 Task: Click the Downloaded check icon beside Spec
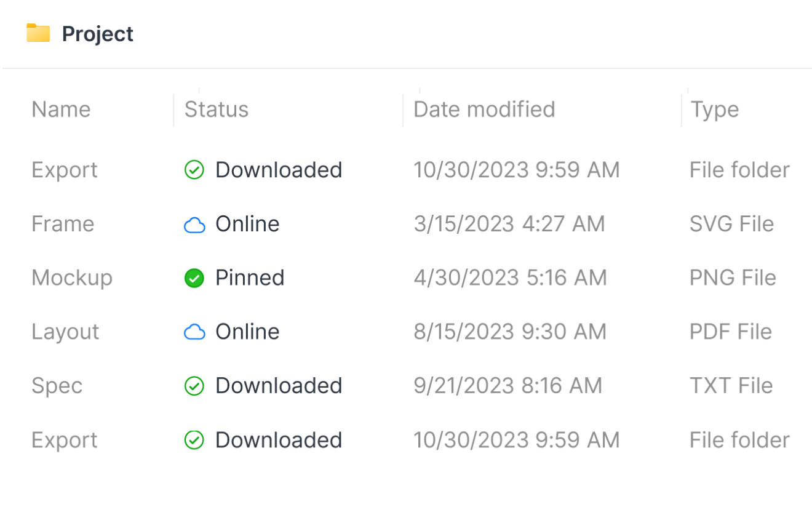click(x=194, y=386)
